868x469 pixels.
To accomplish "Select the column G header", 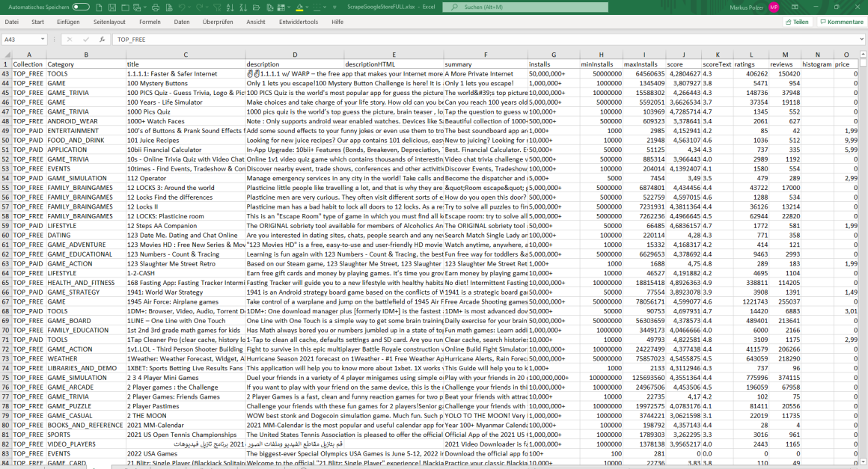I will [553, 55].
